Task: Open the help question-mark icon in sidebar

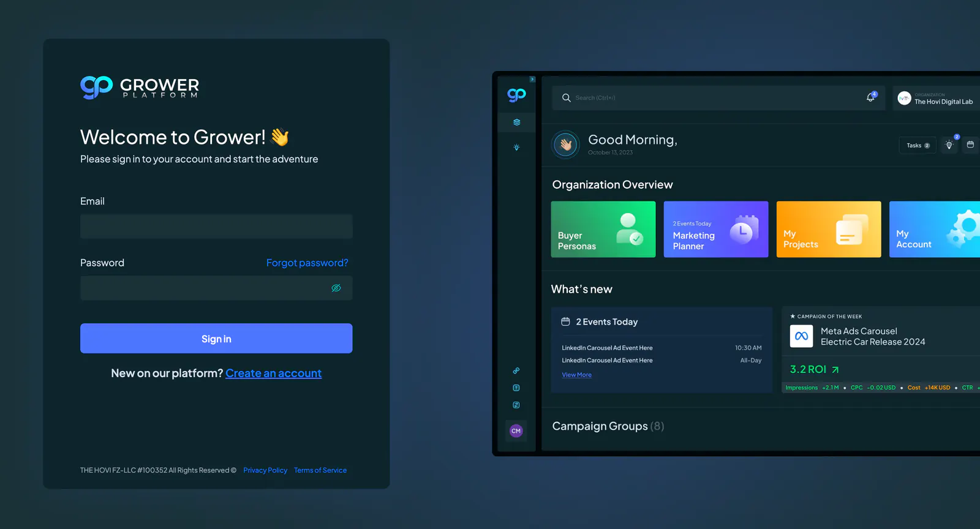Action: [516, 388]
